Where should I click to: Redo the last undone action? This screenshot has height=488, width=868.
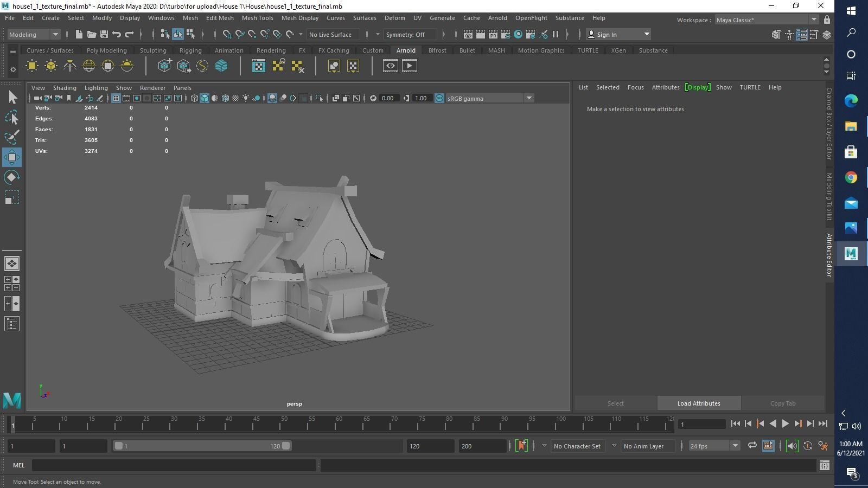(x=129, y=34)
